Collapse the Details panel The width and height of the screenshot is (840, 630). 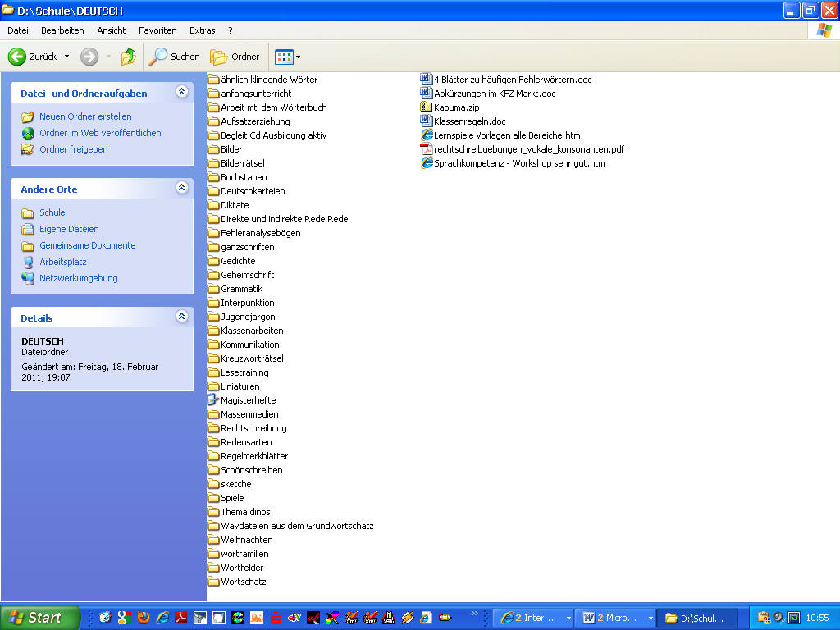point(181,317)
